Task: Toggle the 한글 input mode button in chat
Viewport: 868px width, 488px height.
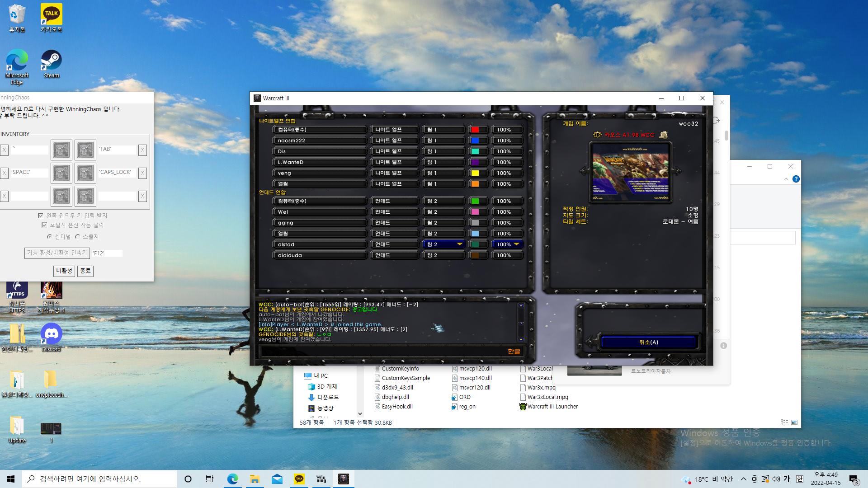Action: tap(514, 351)
